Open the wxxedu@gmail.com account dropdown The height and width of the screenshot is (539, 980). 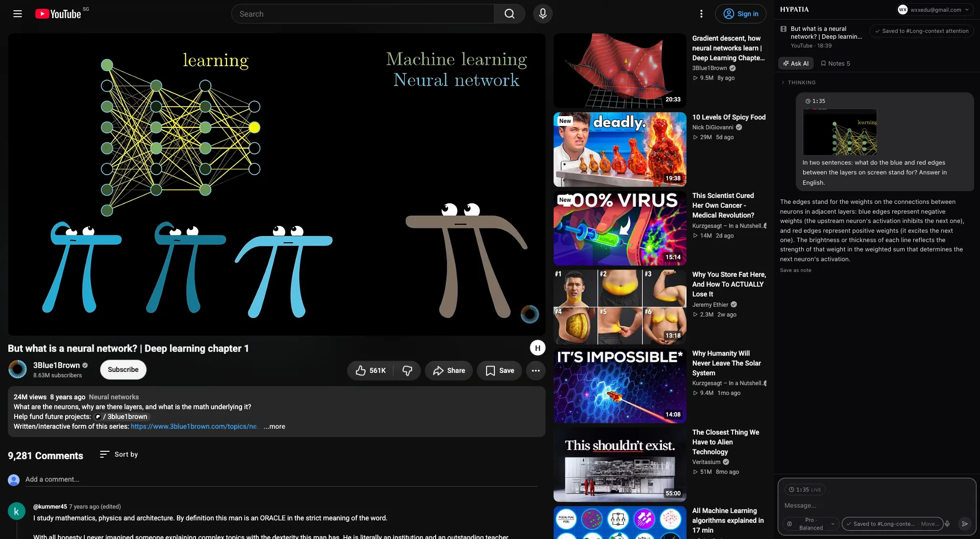(x=934, y=10)
